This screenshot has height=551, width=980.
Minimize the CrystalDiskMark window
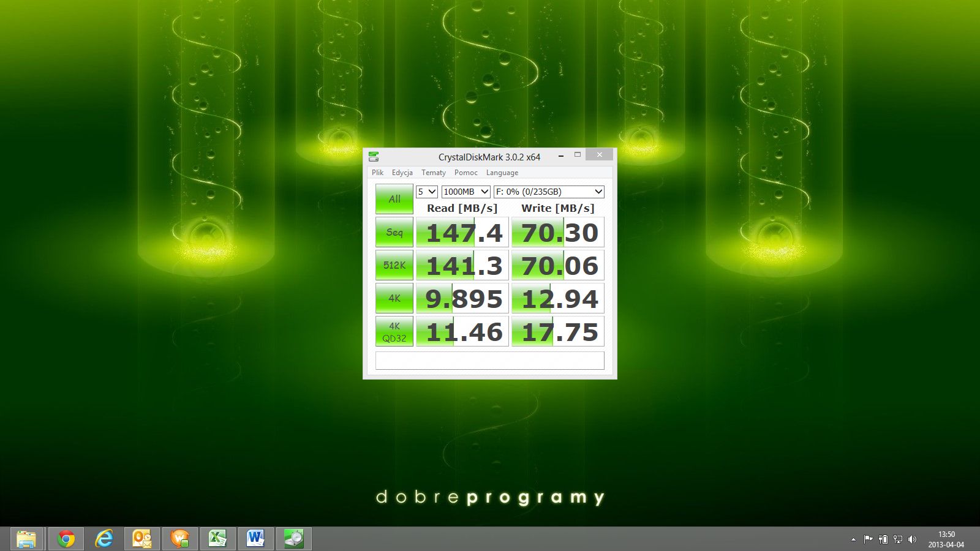pyautogui.click(x=560, y=156)
